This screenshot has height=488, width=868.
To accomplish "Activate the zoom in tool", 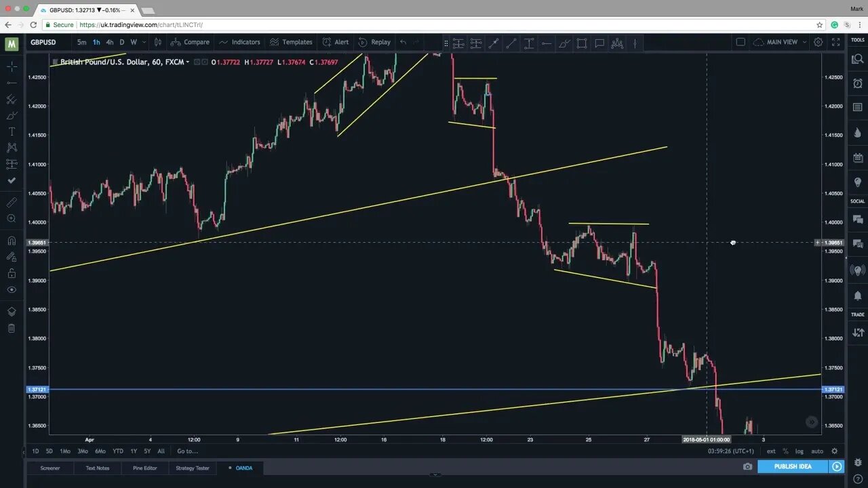I will (12, 218).
